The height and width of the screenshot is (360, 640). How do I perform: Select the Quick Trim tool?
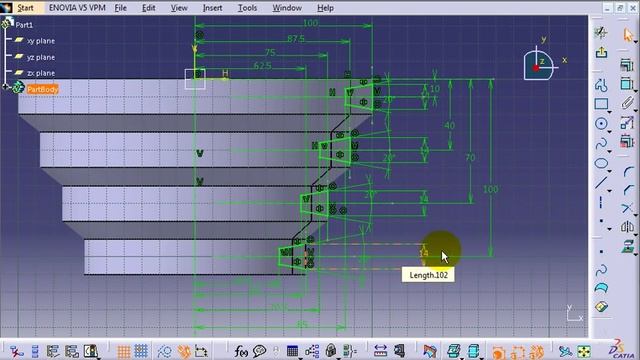click(x=627, y=208)
